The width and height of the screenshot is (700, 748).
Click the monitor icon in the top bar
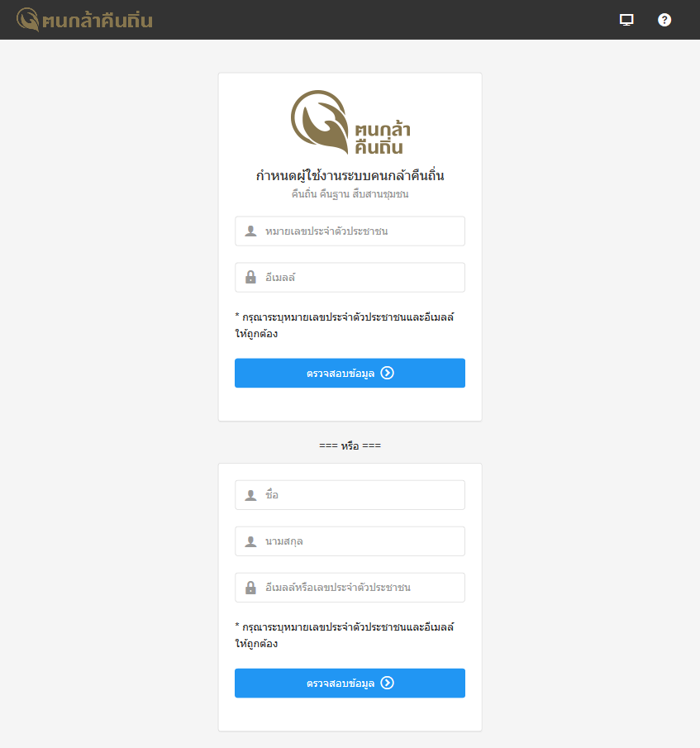point(626,20)
